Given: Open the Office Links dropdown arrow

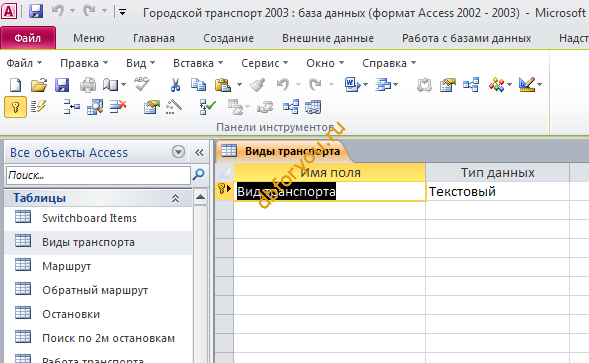Looking at the screenshot, I should click(x=365, y=85).
